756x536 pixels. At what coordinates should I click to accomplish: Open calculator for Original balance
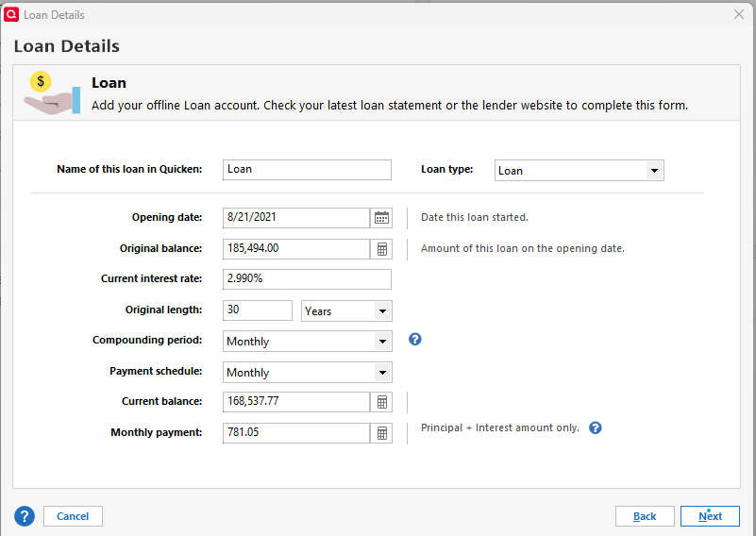coord(382,249)
